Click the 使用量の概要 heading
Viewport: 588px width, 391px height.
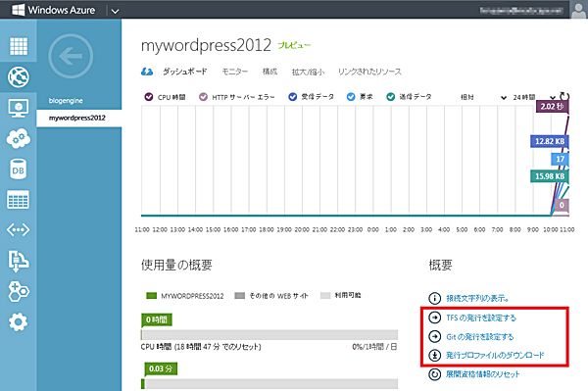[176, 265]
